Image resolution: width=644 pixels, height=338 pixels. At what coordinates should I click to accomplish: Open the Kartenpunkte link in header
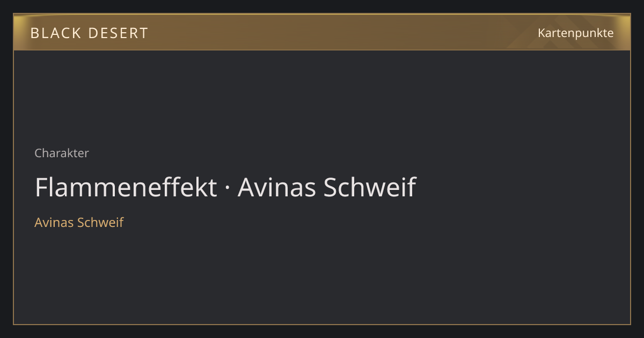[575, 33]
